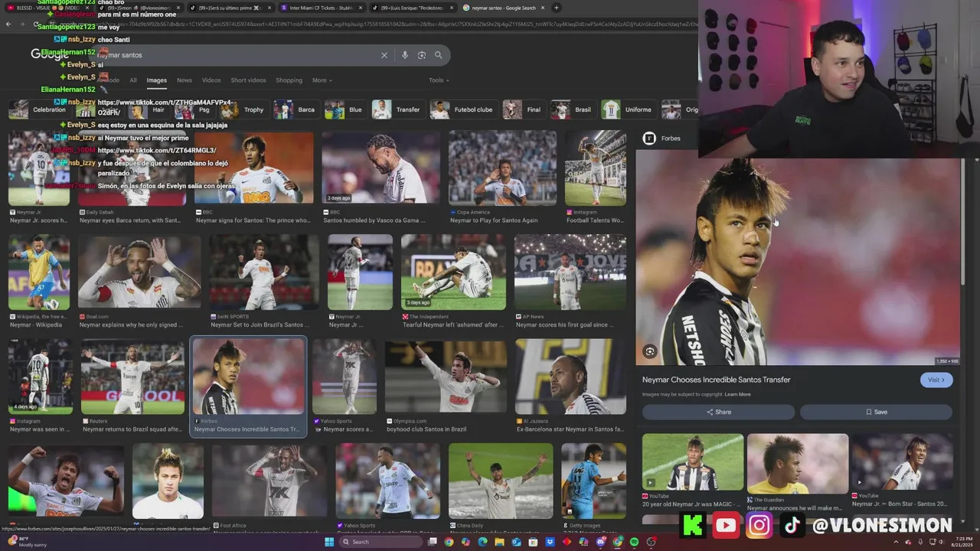
Task: Open Santos humbled by Vasco da Gama image
Action: pyautogui.click(x=381, y=168)
